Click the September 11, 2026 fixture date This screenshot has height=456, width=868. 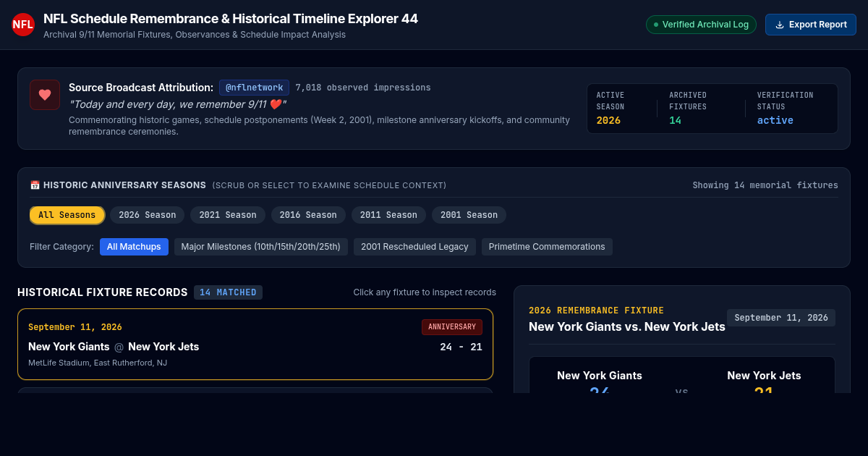(x=75, y=327)
